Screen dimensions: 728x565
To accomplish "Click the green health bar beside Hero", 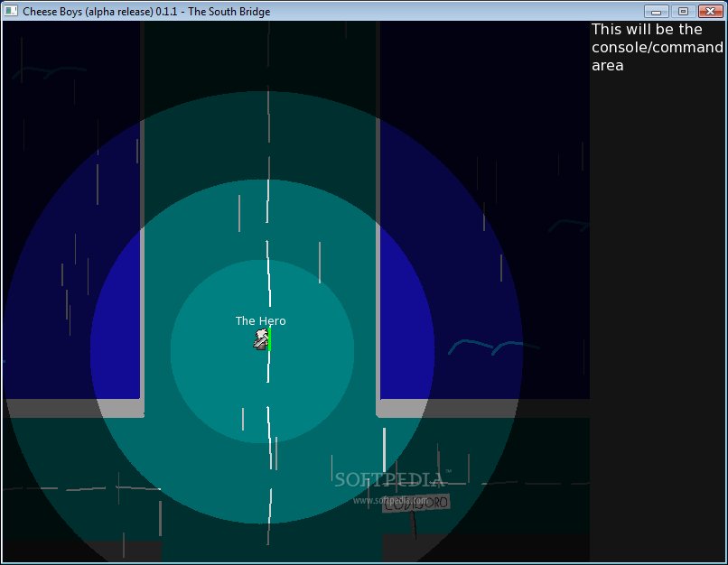I will (270, 339).
